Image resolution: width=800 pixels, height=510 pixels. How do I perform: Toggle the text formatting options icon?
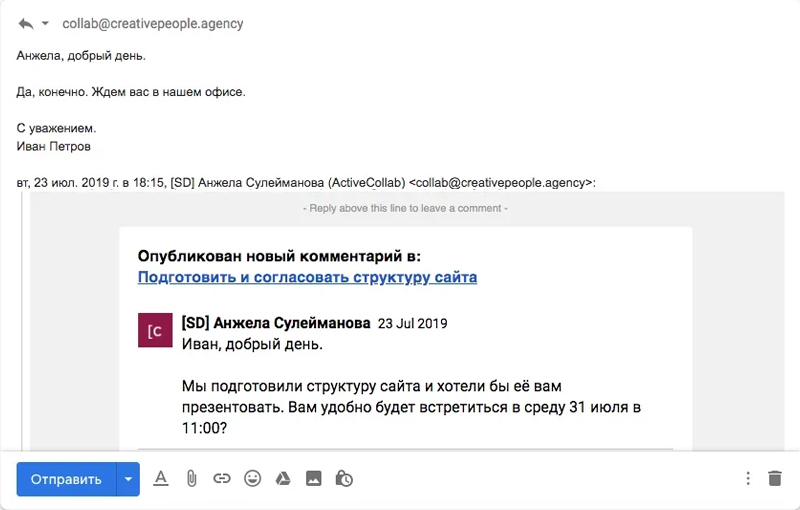click(x=161, y=479)
